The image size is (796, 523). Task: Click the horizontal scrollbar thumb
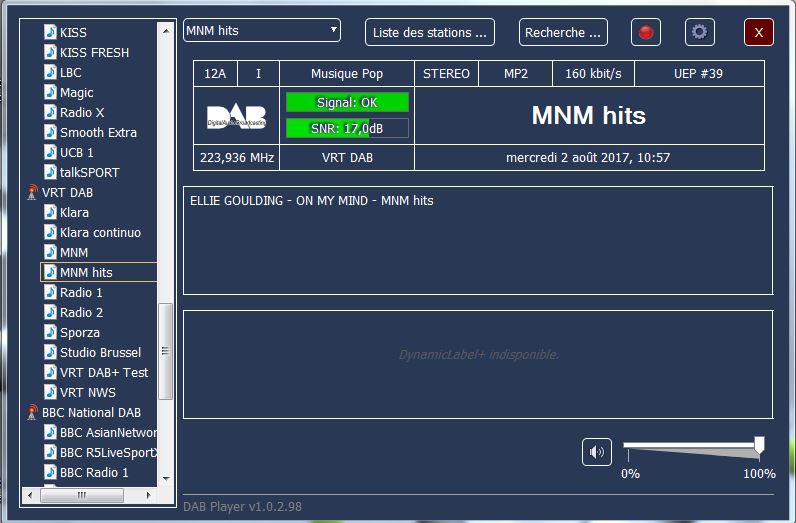point(82,495)
